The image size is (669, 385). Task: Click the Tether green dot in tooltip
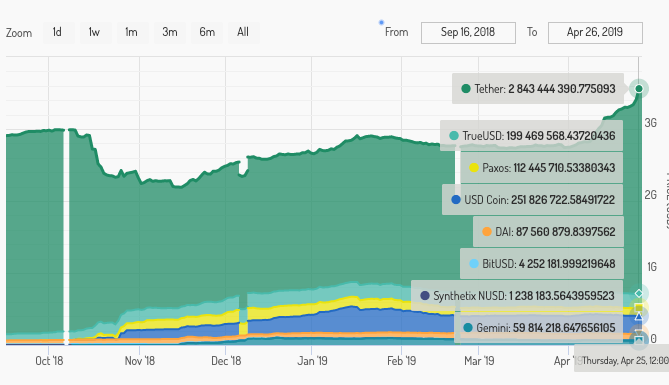click(x=466, y=89)
